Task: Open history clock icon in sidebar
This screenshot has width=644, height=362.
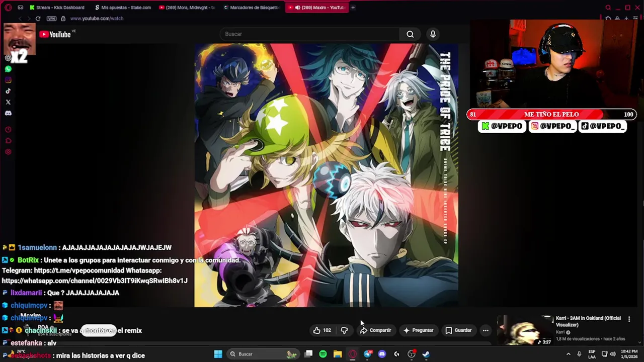Action: [x=8, y=130]
